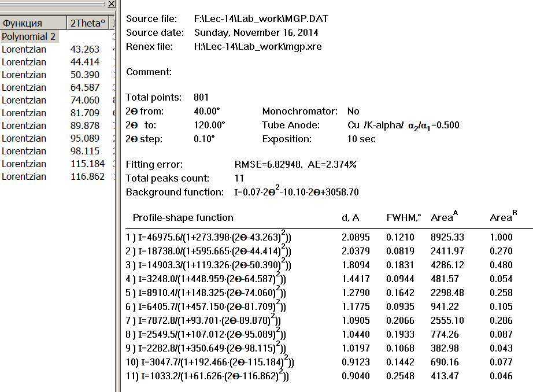Click the background function formula
This screenshot has height=392, width=533.
pyautogui.click(x=297, y=191)
